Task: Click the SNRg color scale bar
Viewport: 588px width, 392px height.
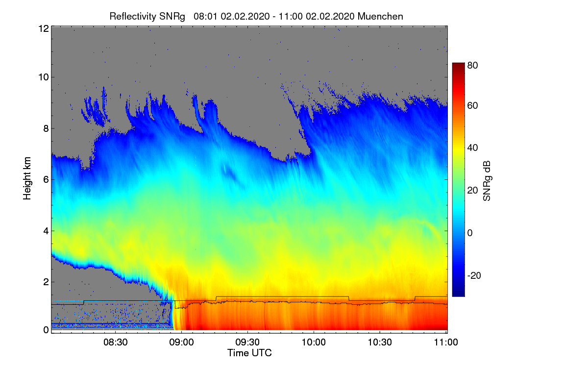Action: [458, 179]
